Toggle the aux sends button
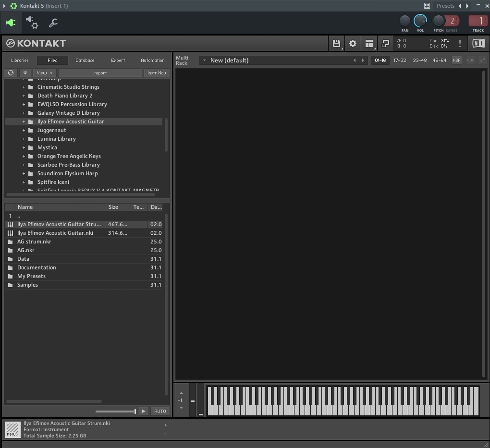The image size is (490, 448). click(x=471, y=61)
